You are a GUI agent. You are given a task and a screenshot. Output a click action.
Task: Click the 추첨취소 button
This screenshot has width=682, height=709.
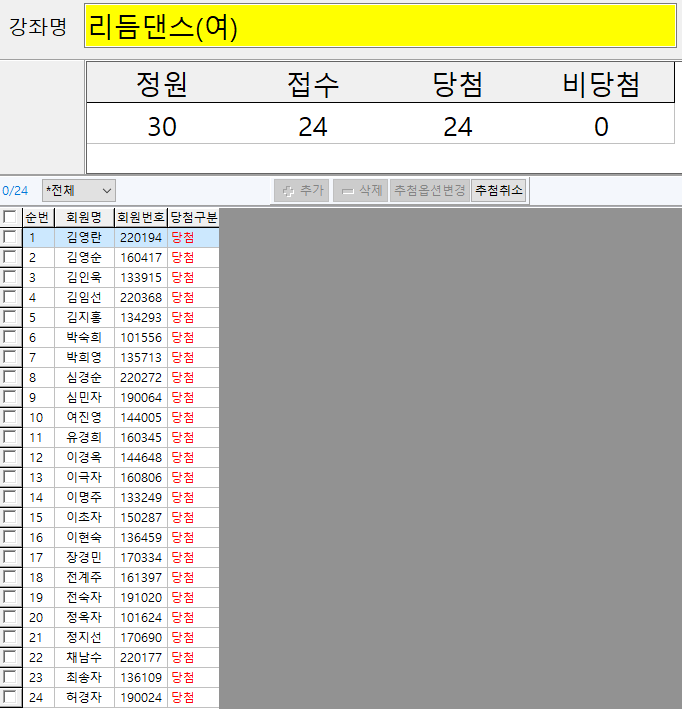click(x=499, y=190)
